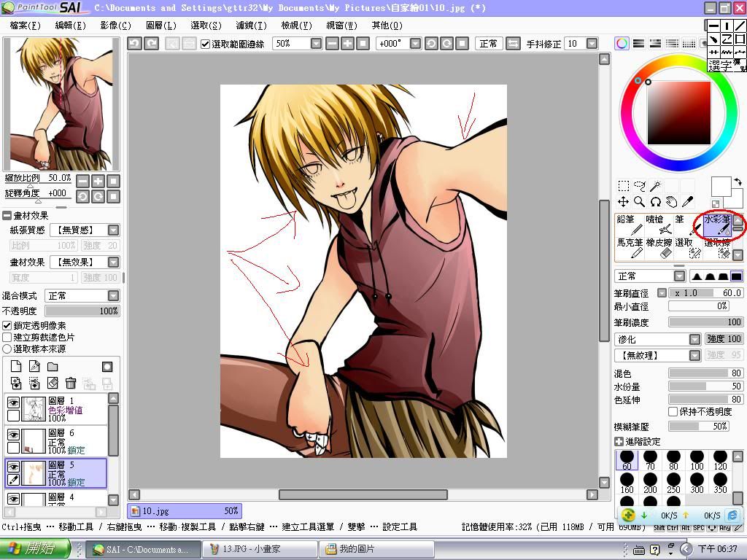
Task: Select the 馬克筆 marker tool
Action: (x=630, y=248)
